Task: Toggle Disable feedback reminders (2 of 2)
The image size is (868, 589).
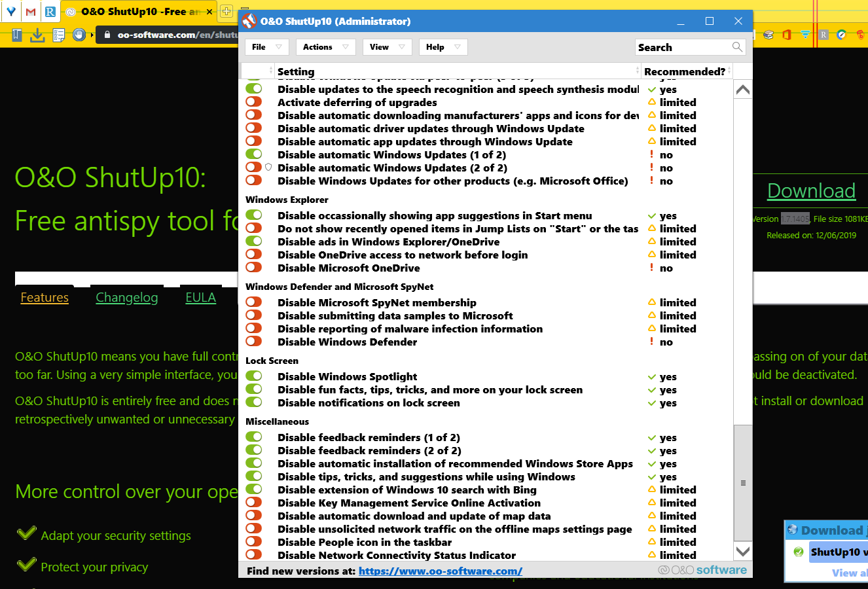Action: pyautogui.click(x=253, y=450)
